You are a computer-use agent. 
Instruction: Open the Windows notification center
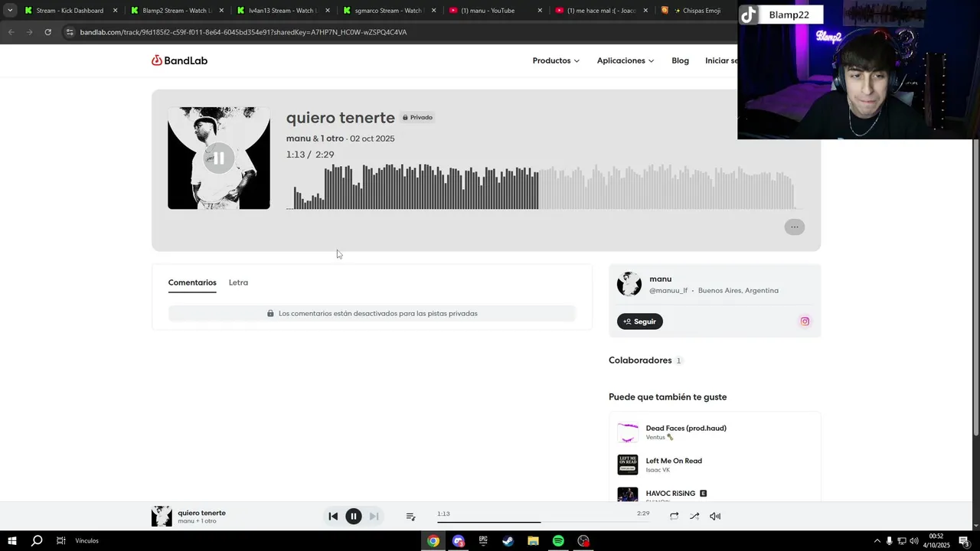click(964, 541)
